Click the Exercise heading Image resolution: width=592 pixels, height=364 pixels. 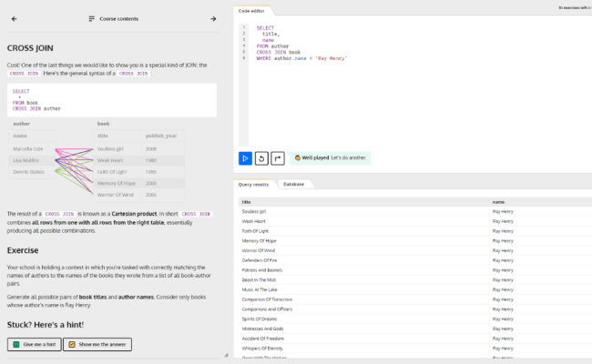click(x=23, y=250)
